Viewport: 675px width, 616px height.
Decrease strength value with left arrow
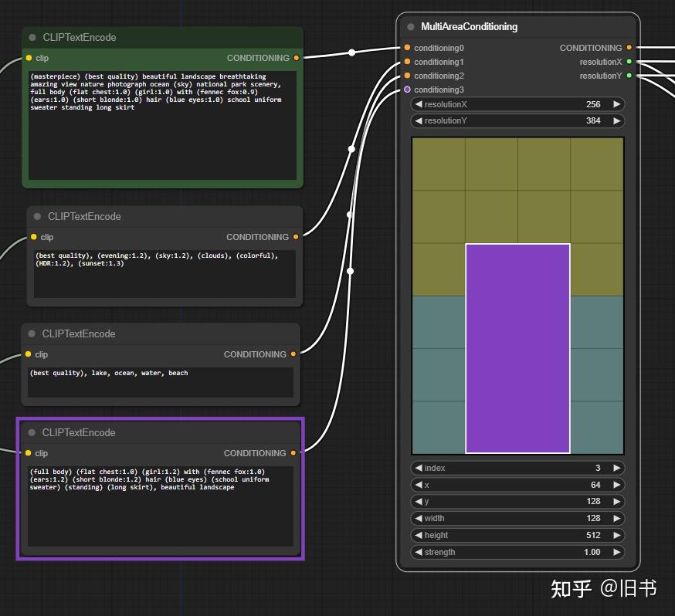coord(419,552)
